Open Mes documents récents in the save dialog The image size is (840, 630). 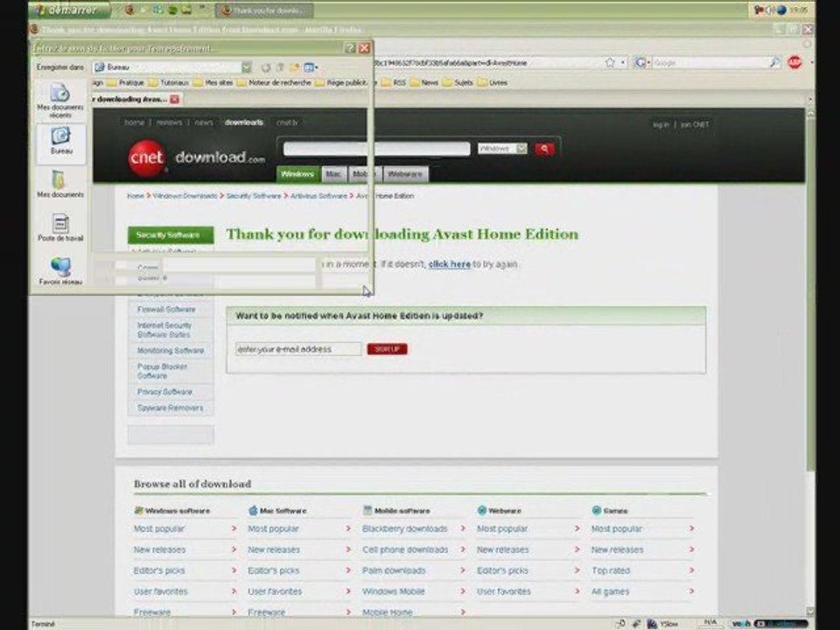click(x=60, y=101)
